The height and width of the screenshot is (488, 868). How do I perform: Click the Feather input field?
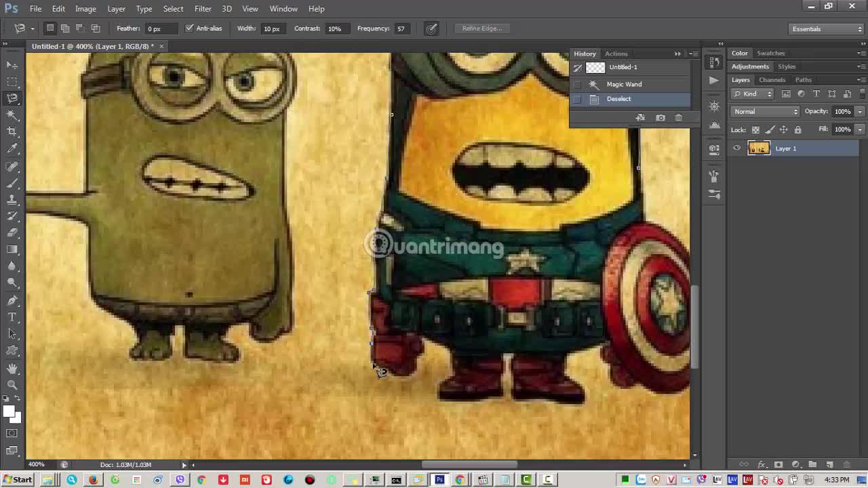pos(161,29)
